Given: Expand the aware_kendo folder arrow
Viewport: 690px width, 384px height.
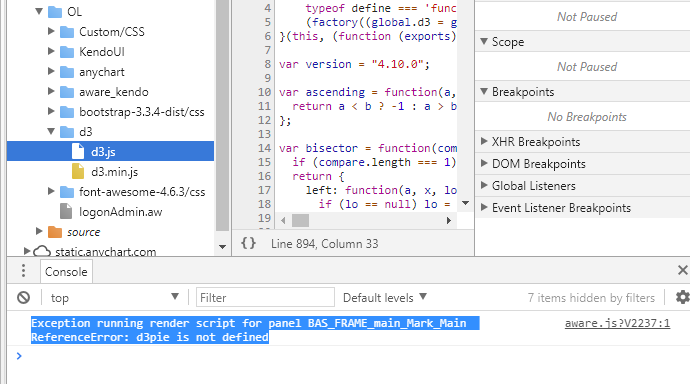Looking at the screenshot, I should coord(51,91).
